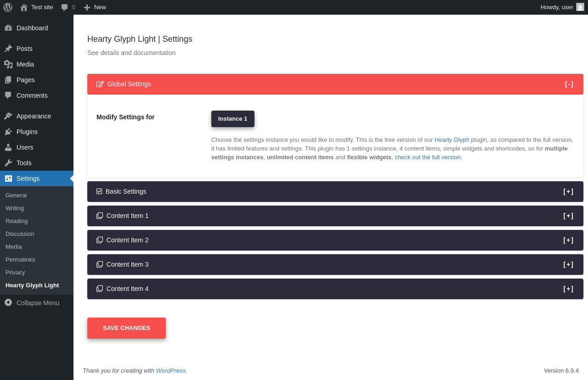Click the Hearty Glyph Light | Settings heading
Image resolution: width=588 pixels, height=380 pixels.
click(140, 39)
